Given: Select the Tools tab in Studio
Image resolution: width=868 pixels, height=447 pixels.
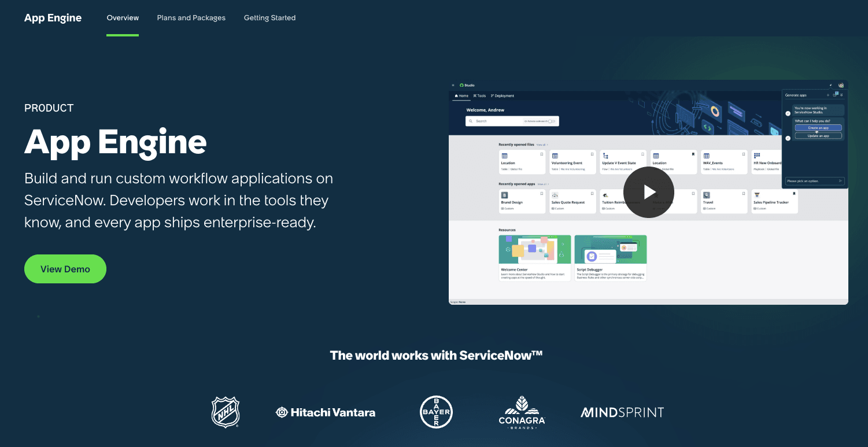Looking at the screenshot, I should point(479,96).
